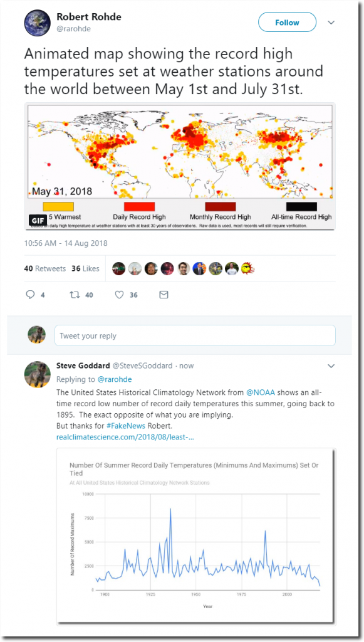Image resolution: width=364 pixels, height=642 pixels.
Task: Open the 40 Retweets list
Action: pos(45,268)
